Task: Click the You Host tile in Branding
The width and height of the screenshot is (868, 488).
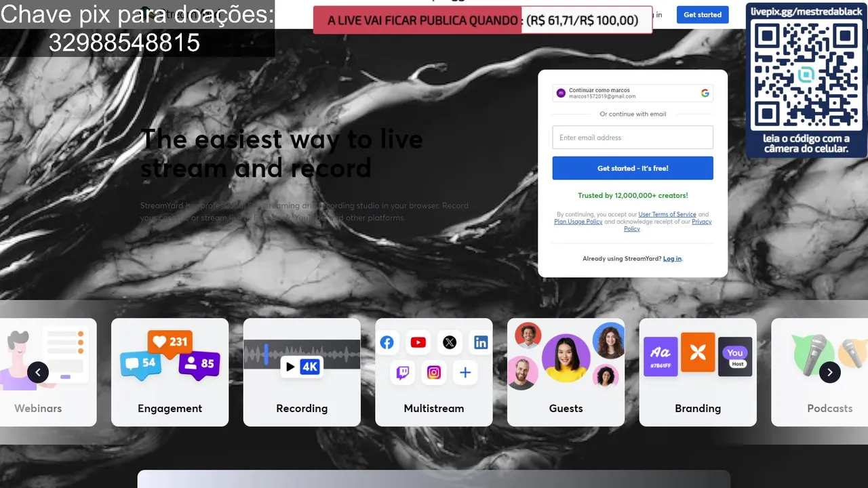Action: [735, 357]
